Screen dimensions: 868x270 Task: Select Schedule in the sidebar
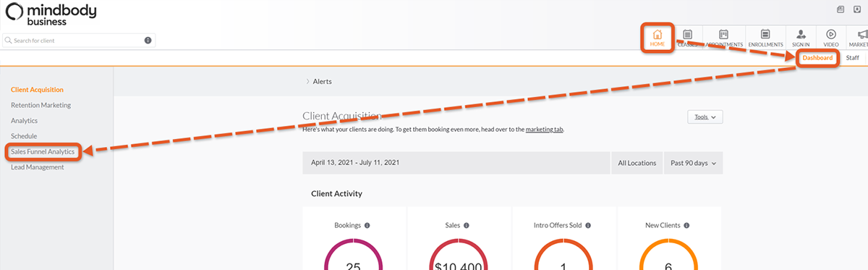click(x=23, y=136)
